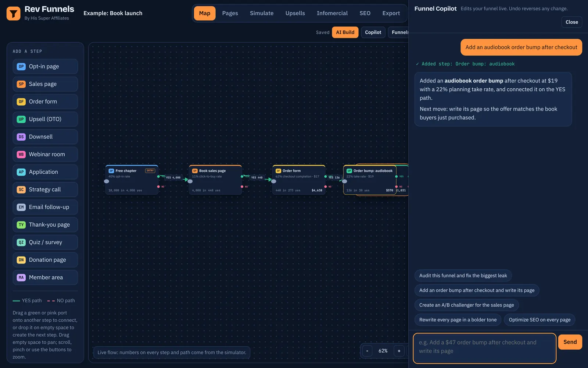Add a Strategy call step
588x368 pixels.
click(45, 190)
